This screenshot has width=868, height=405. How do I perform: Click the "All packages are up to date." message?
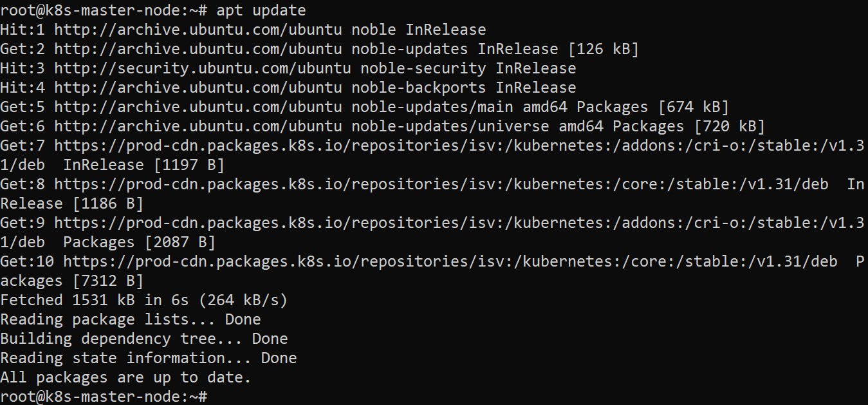pyautogui.click(x=125, y=377)
